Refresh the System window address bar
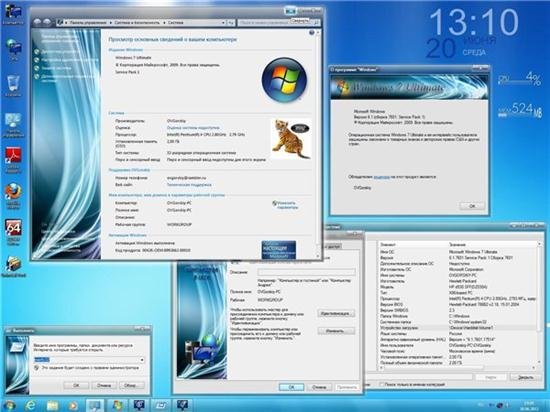Screen dimensions: 550x412 tap(231, 22)
